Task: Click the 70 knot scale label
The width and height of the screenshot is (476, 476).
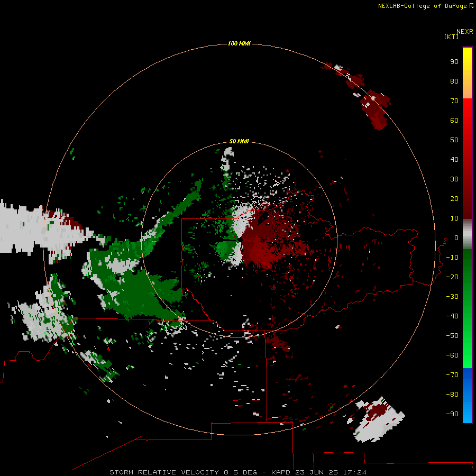Action: coord(454,101)
